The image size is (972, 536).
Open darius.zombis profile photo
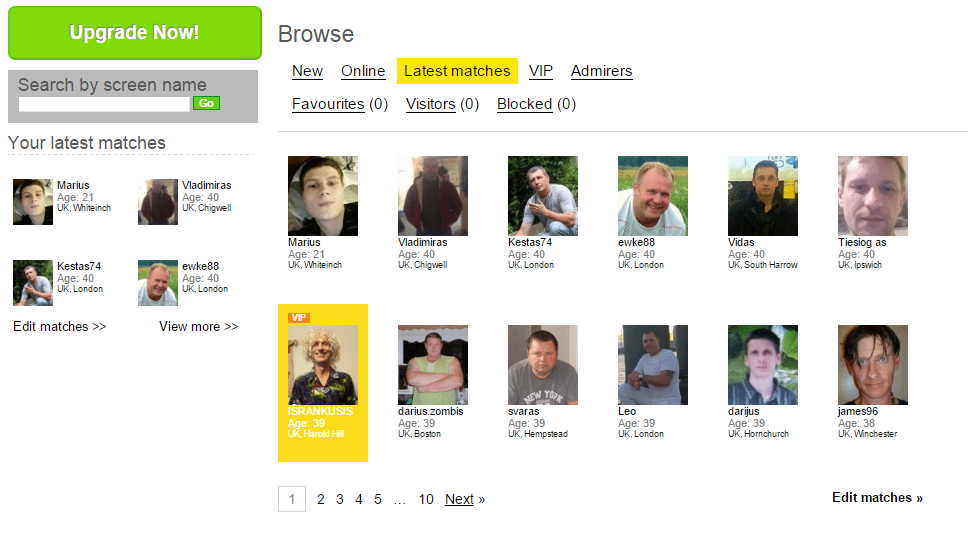(433, 365)
